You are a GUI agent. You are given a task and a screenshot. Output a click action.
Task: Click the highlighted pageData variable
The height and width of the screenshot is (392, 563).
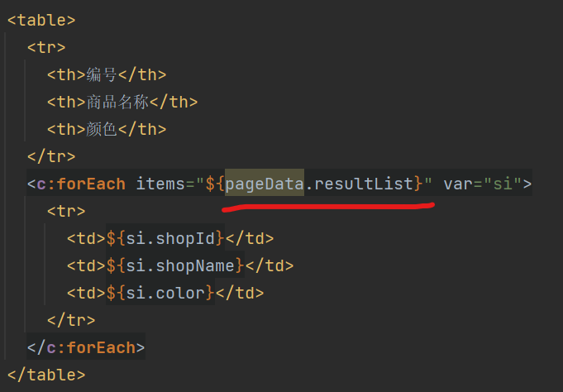(265, 183)
